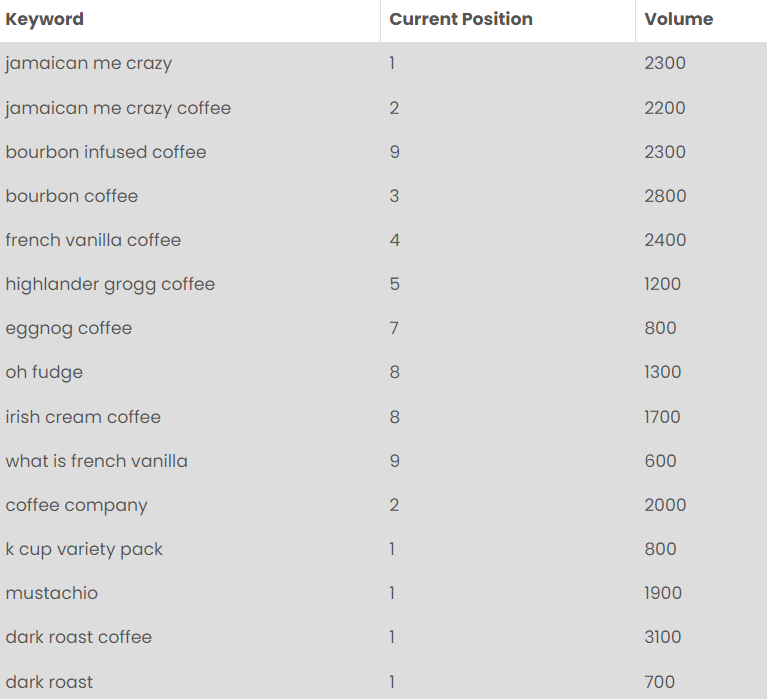Click the Volume column header
The height and width of the screenshot is (699, 767).
[x=678, y=19]
